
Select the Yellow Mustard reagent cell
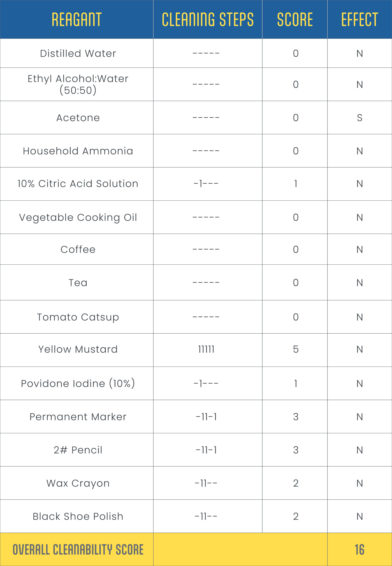tap(78, 349)
